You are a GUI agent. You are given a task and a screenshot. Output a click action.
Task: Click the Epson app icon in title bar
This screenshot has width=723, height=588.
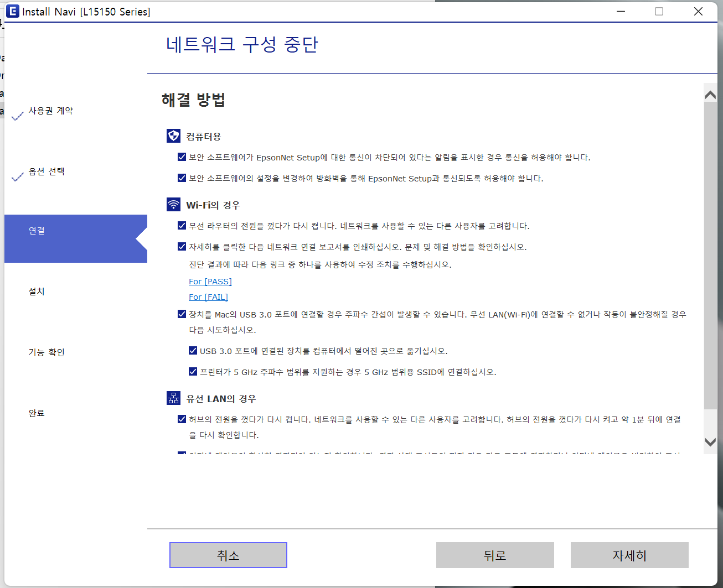tap(12, 11)
